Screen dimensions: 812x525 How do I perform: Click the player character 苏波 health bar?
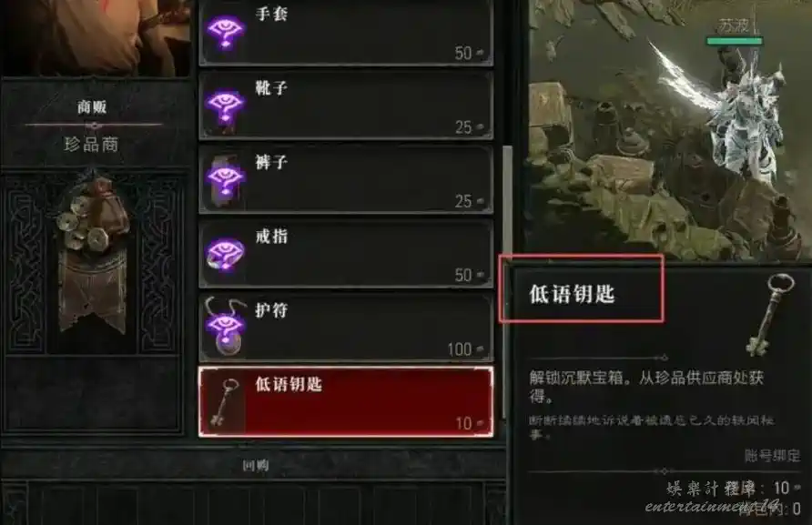click(735, 41)
